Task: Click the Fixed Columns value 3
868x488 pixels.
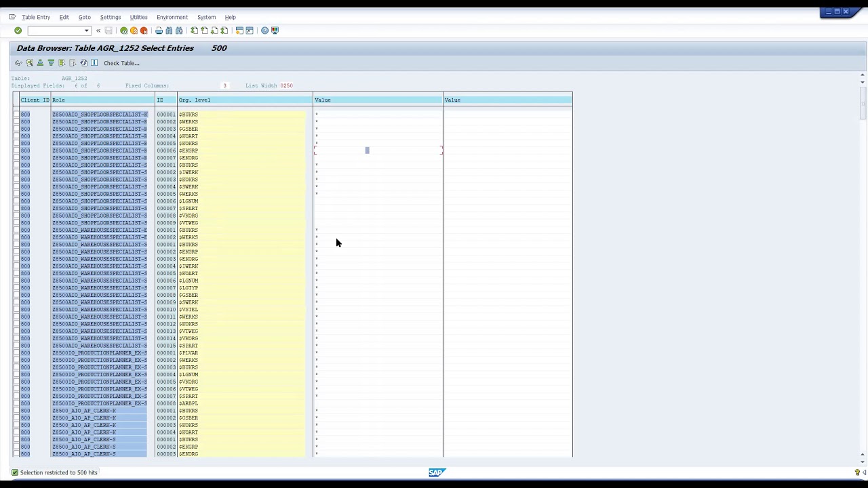Action: point(224,85)
